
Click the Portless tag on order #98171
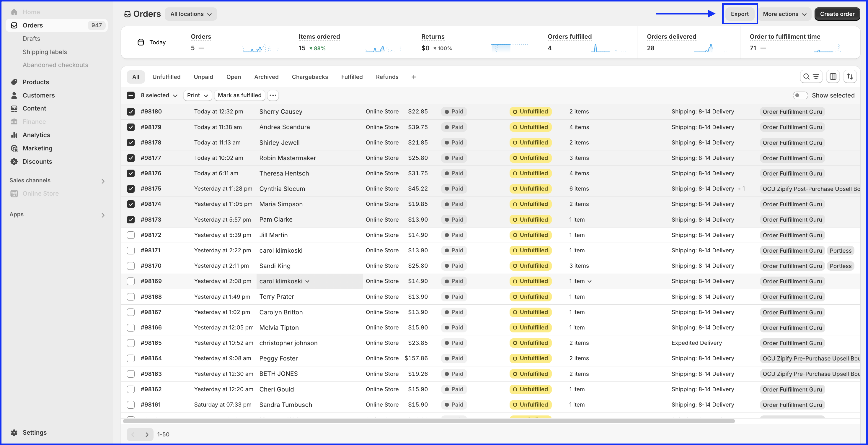point(840,251)
